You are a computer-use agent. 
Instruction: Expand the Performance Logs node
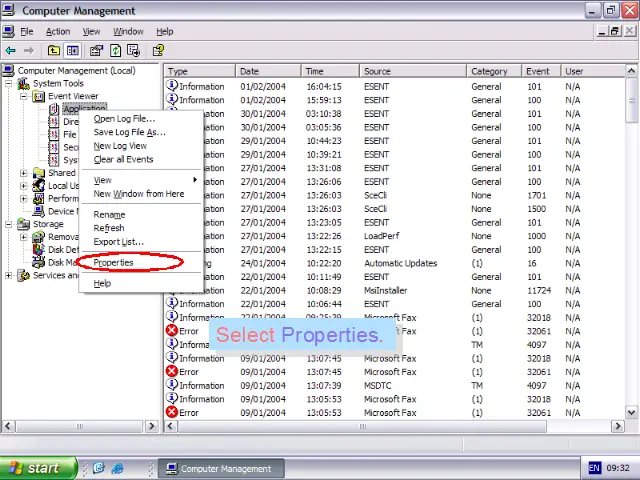click(23, 199)
